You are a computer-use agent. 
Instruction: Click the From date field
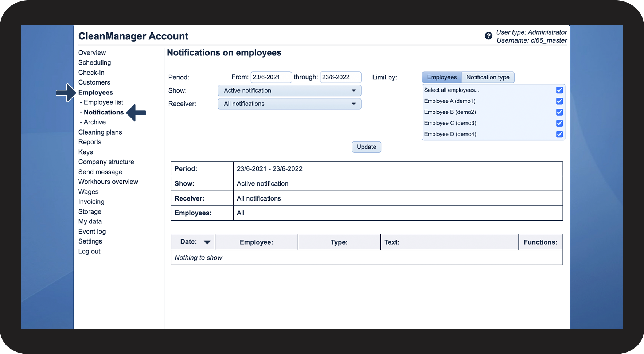tap(271, 77)
